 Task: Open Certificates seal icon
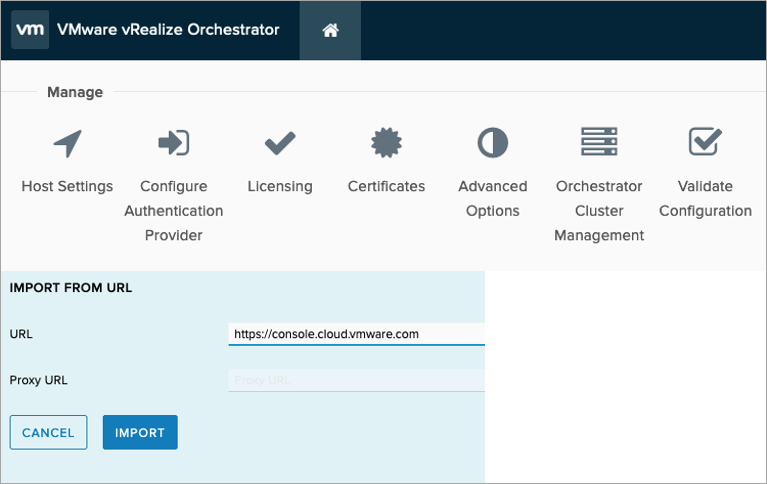[386, 142]
